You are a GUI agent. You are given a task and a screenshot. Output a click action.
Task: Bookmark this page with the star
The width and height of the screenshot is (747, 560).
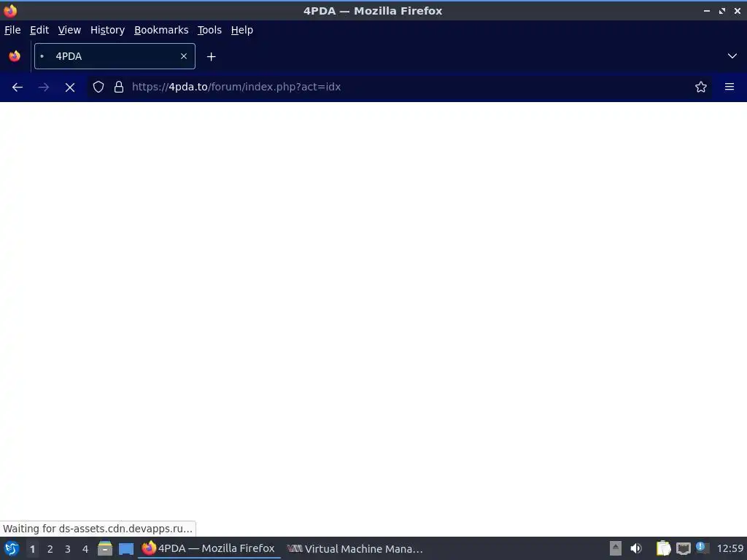point(701,87)
